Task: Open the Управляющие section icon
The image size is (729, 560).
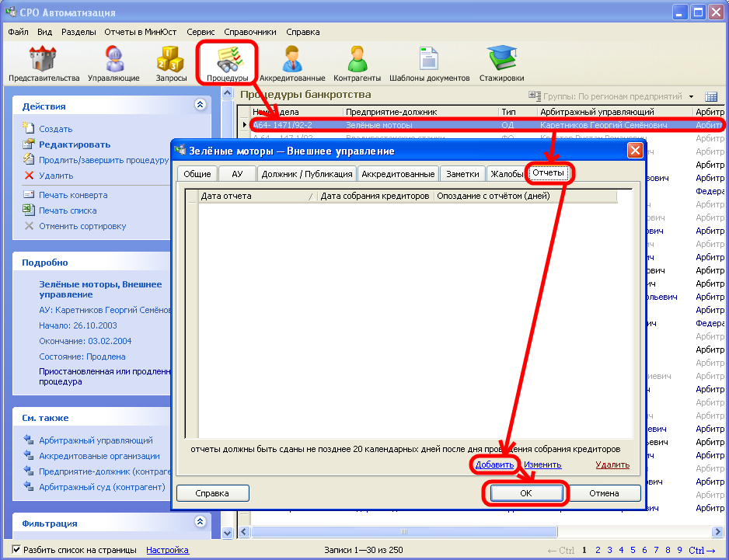Action: click(113, 64)
